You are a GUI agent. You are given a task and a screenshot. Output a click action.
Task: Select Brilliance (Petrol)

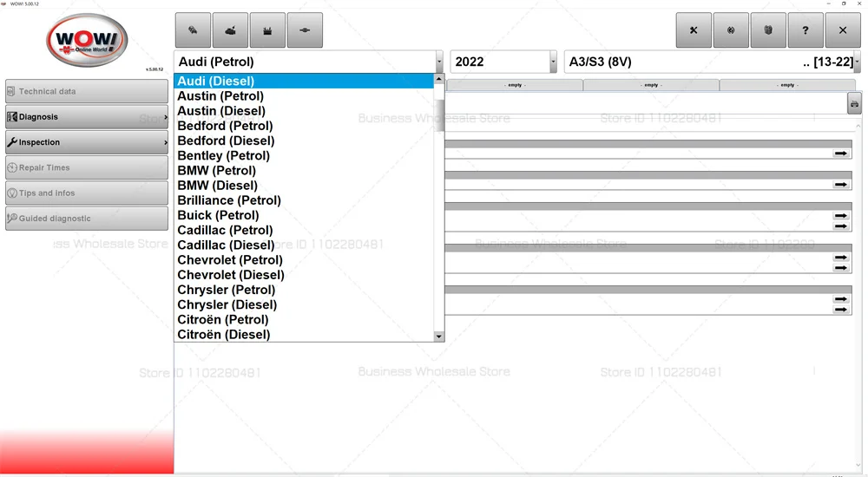click(x=304, y=200)
